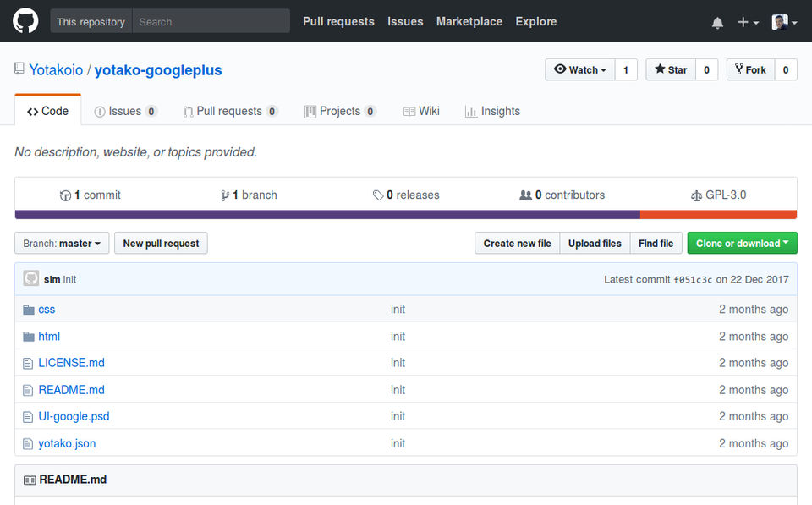The height and width of the screenshot is (505, 812).
Task: Open the Insights tab
Action: [492, 111]
